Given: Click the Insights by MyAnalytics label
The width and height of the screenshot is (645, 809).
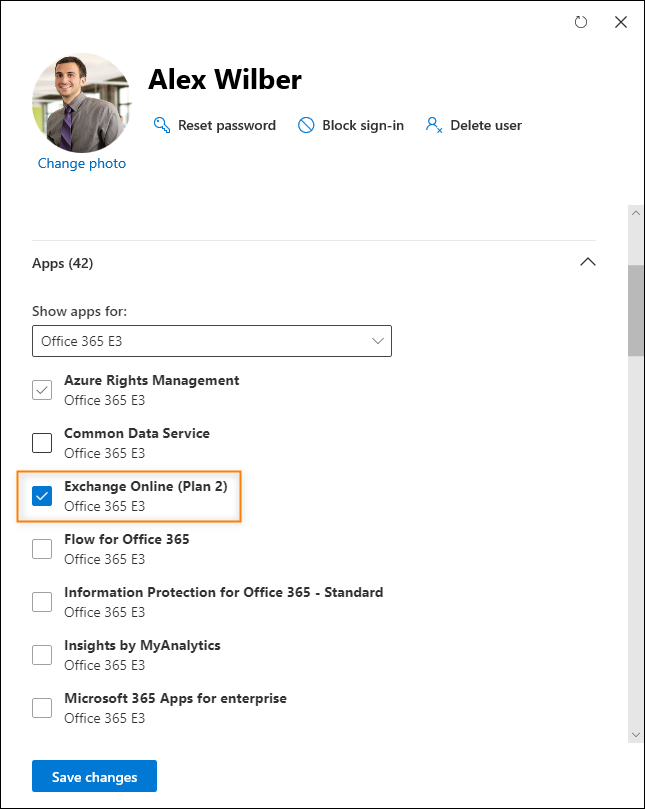Looking at the screenshot, I should pos(142,645).
